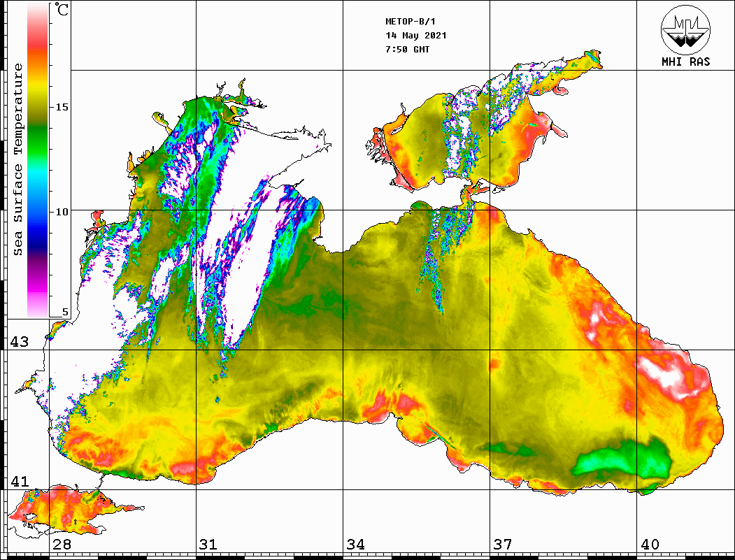
Task: Click the '14 May 2021' date text
Action: pos(416,36)
